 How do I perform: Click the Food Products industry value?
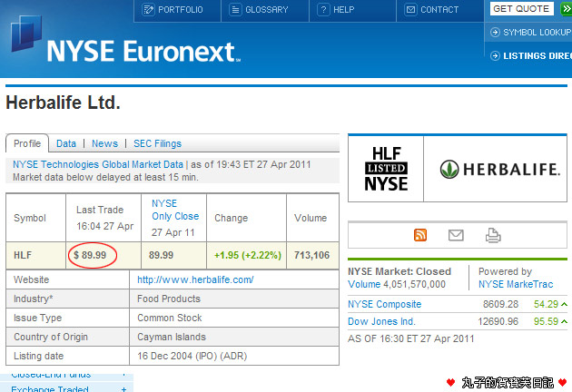coord(169,299)
